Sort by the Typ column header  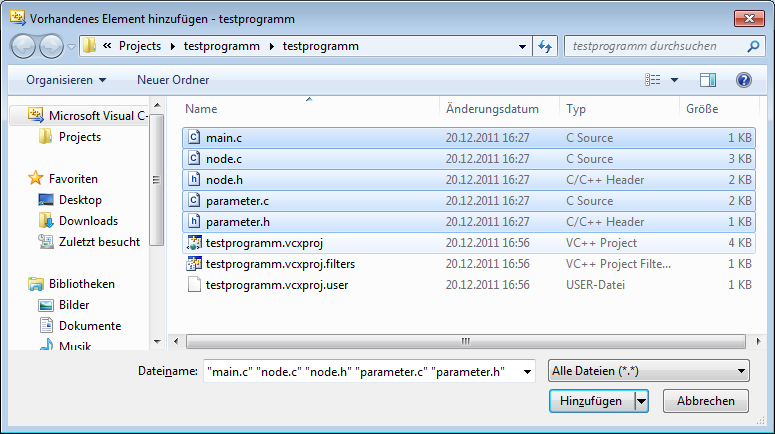tap(576, 109)
